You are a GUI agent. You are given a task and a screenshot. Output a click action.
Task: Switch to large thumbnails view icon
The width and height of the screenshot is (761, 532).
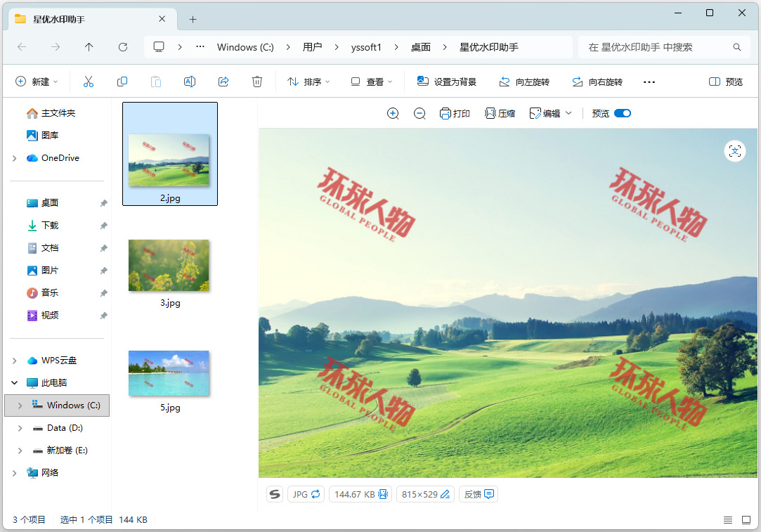[746, 520]
